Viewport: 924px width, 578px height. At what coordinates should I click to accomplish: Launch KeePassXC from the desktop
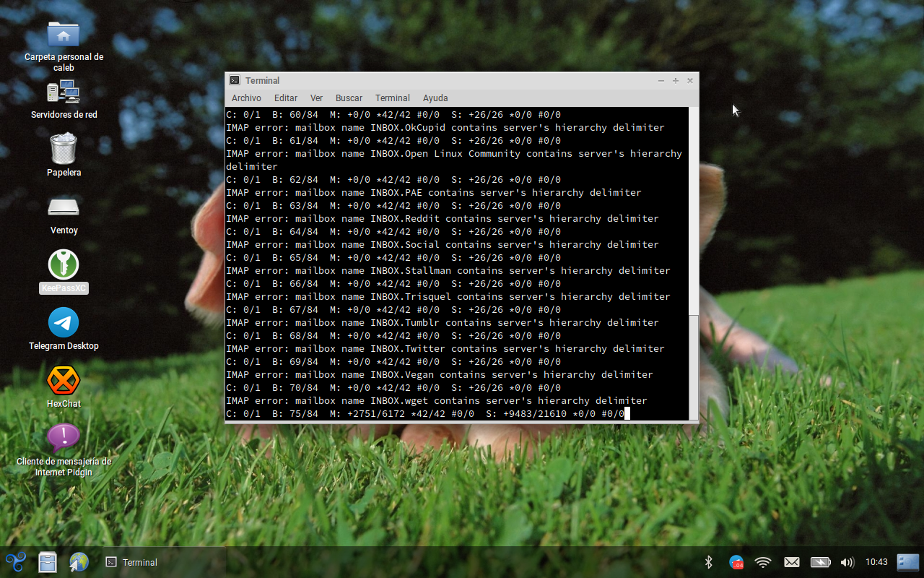64,264
